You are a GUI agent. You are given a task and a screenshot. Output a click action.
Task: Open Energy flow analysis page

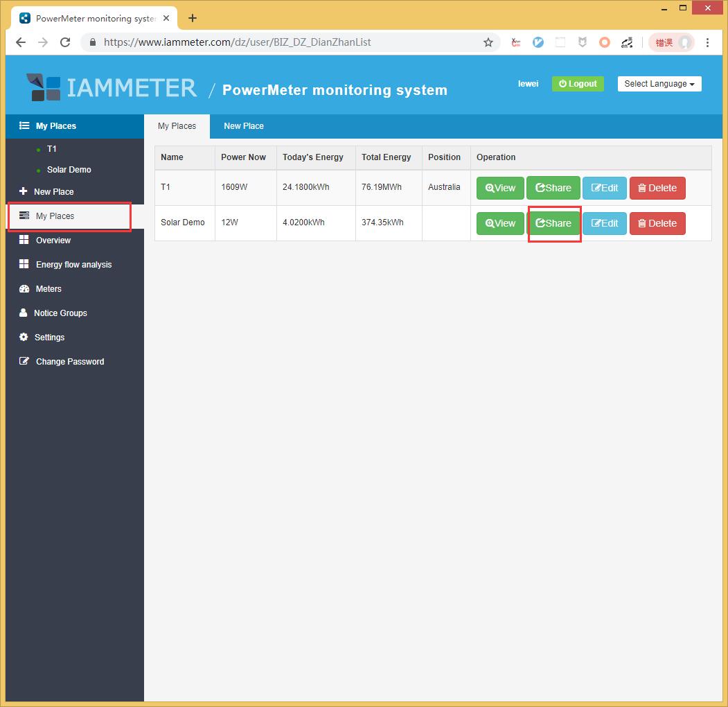pyautogui.click(x=73, y=265)
